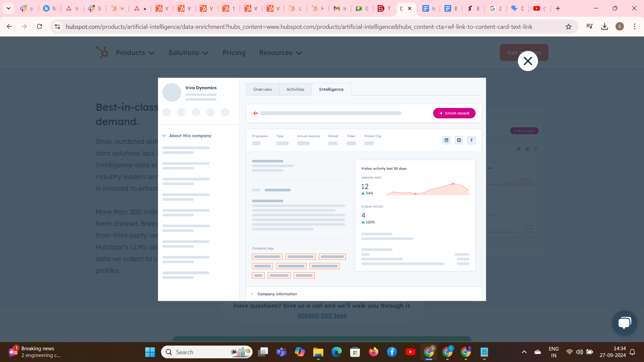Click the Get a demo button
The height and width of the screenshot is (362, 644).
524,53
